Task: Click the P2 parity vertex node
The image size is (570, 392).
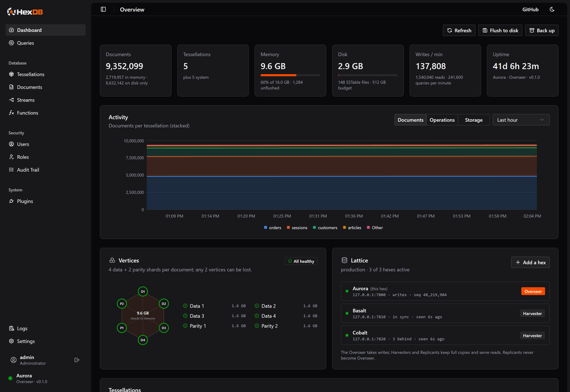Action: click(x=122, y=304)
